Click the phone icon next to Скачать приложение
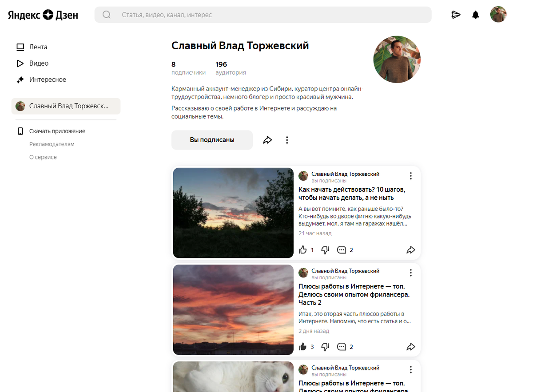Image resolution: width=533 pixels, height=392 pixels. (20, 131)
